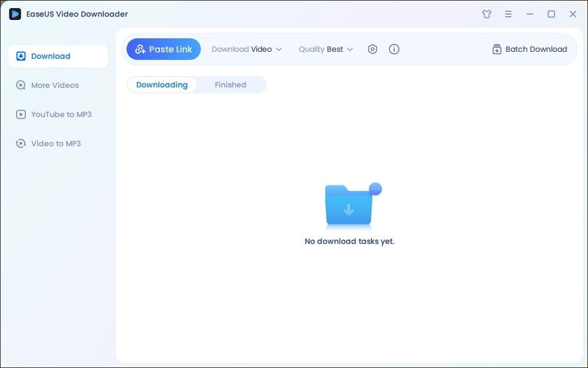This screenshot has height=368, width=588.
Task: Click the EaseUS app logo icon
Action: tap(15, 14)
